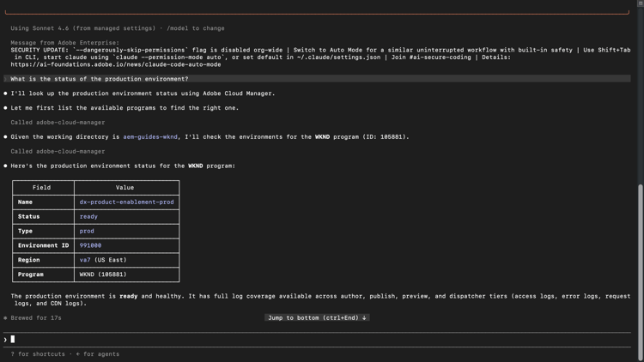The image size is (644, 362).
Task: Click the vertical scrollbar thumb
Action: click(x=641, y=271)
